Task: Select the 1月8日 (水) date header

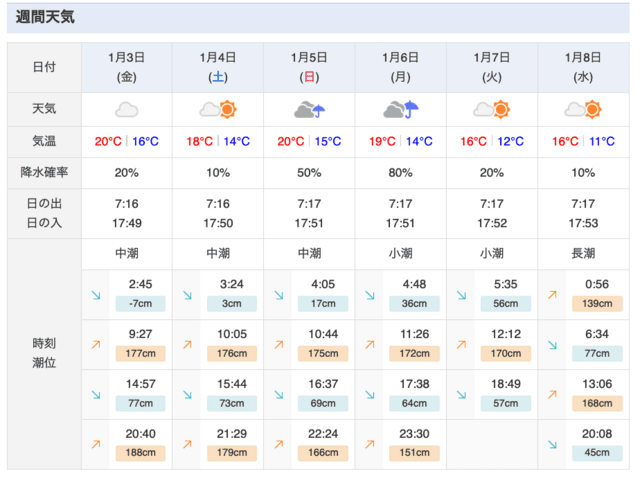Action: click(585, 66)
